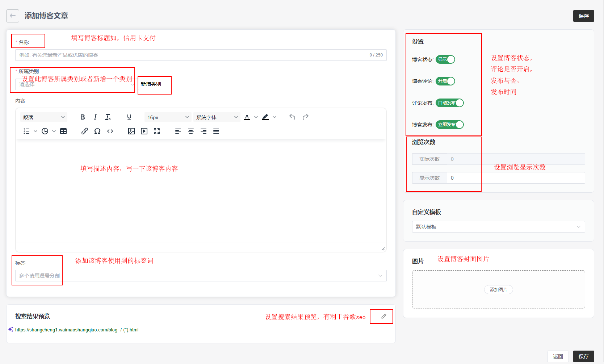The image size is (604, 364).
Task: Click the 新增类别 button
Action: (x=151, y=84)
